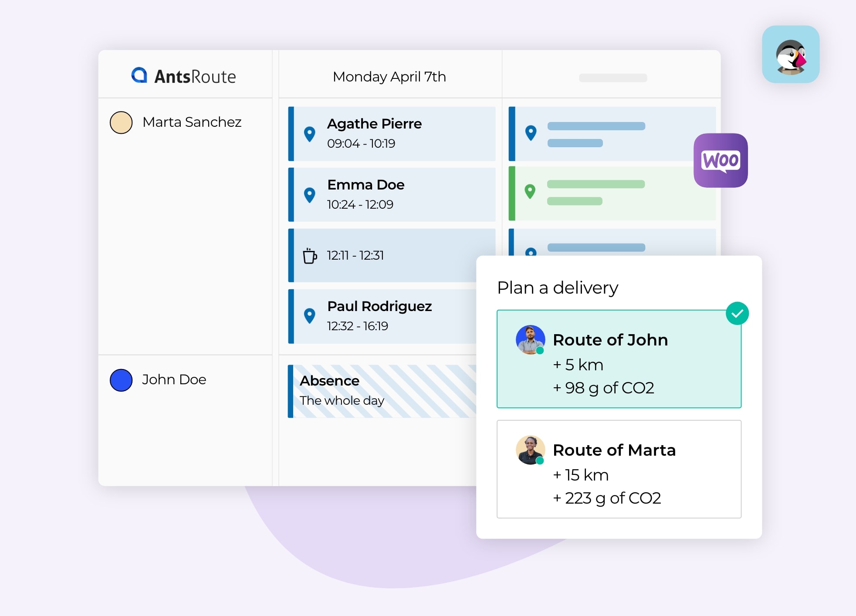
Task: Click the CO2 value on Route of Marta
Action: 609,498
